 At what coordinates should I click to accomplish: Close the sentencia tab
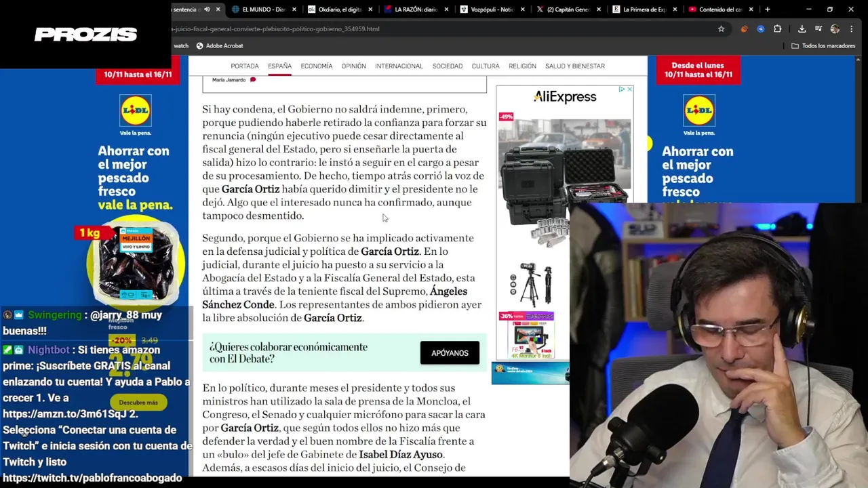(218, 9)
